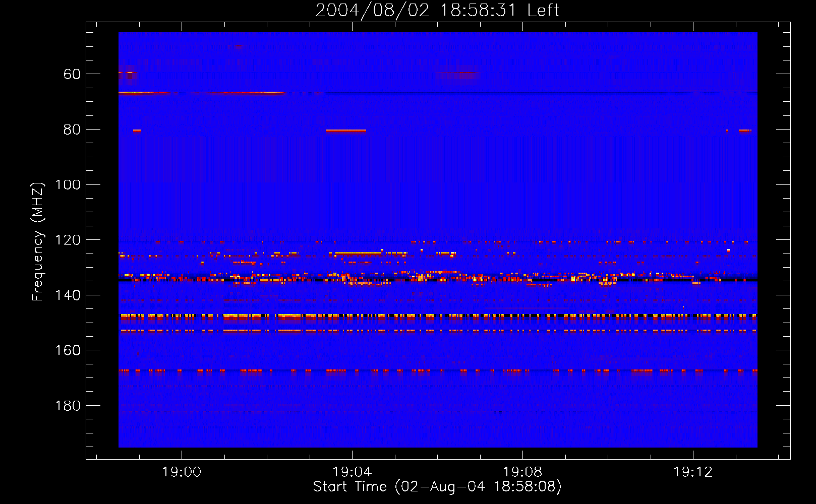Click the 19:04 time axis label
The width and height of the screenshot is (816, 504).
[x=352, y=472]
